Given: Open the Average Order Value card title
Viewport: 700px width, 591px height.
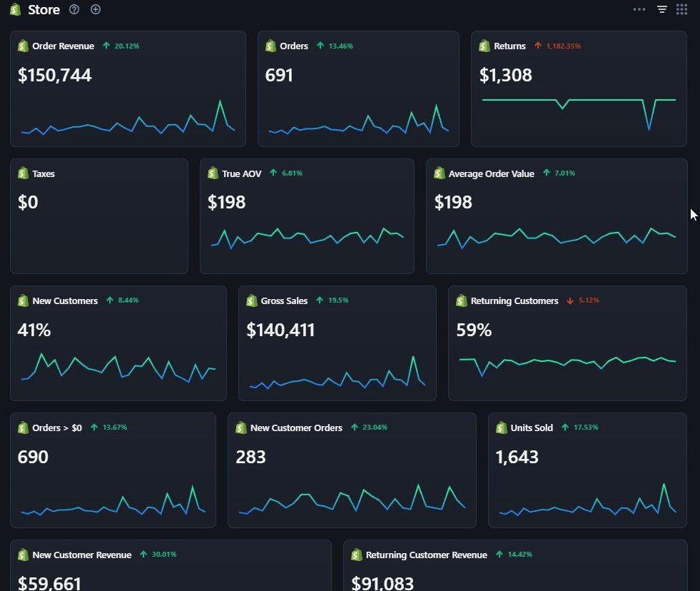Looking at the screenshot, I should (x=491, y=173).
